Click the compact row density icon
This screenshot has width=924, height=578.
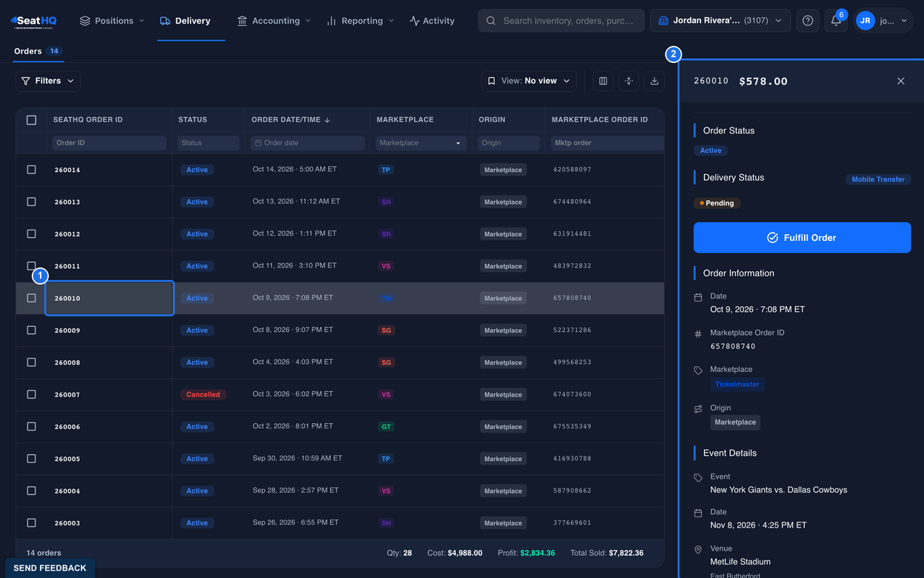coord(629,81)
